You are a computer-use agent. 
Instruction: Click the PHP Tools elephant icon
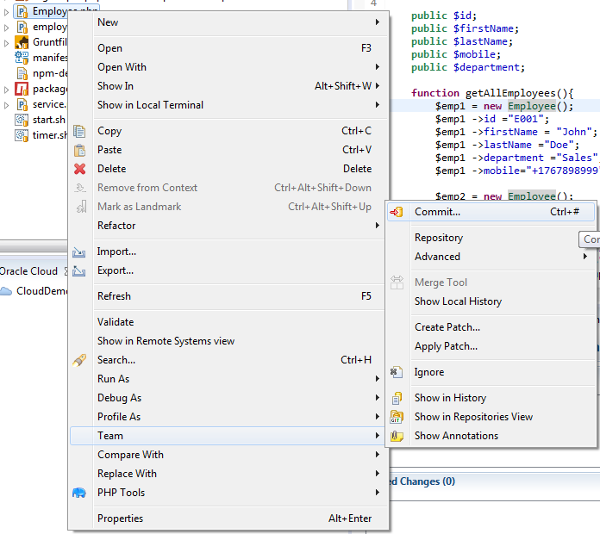[x=80, y=492]
